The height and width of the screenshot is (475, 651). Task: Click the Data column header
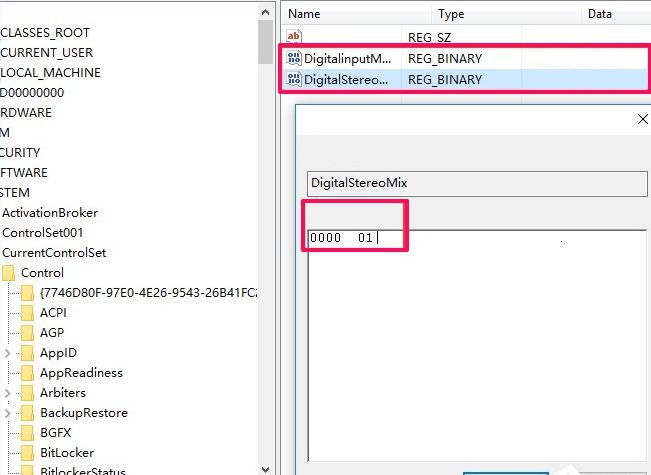click(x=600, y=14)
